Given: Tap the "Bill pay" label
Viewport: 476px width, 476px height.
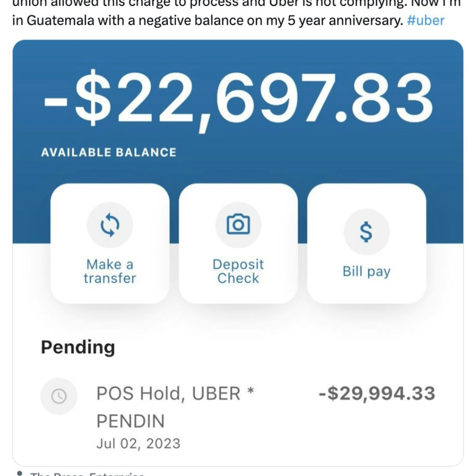Looking at the screenshot, I should pos(366,271).
